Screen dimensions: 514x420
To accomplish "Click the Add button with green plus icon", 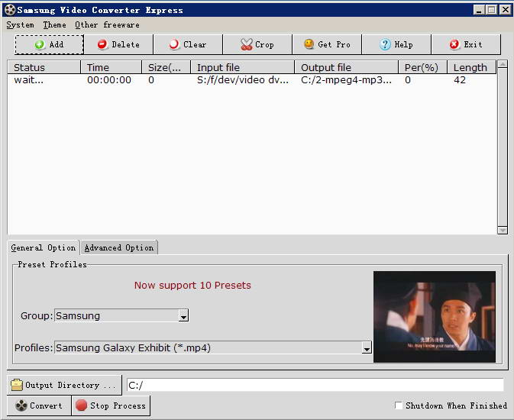I will (49, 44).
